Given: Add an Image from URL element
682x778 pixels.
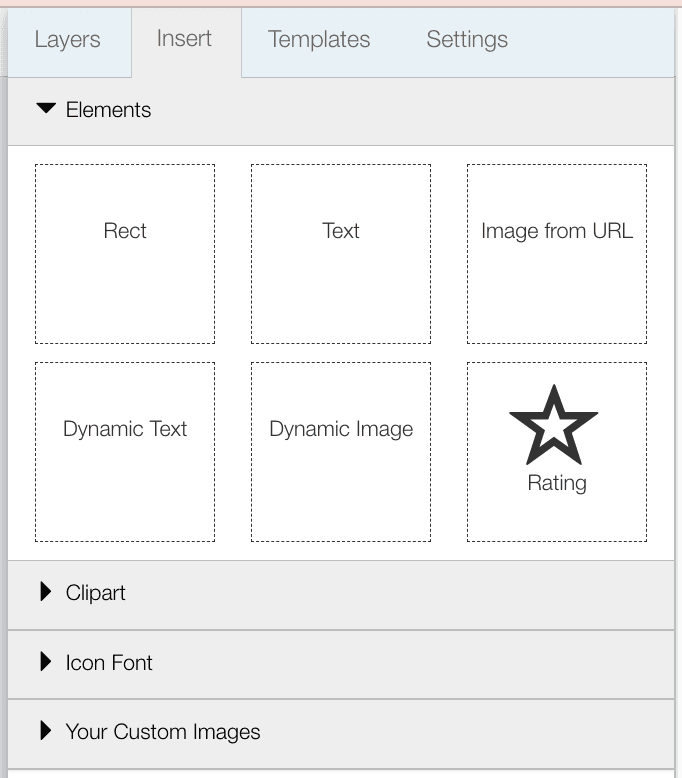Looking at the screenshot, I should pos(557,254).
